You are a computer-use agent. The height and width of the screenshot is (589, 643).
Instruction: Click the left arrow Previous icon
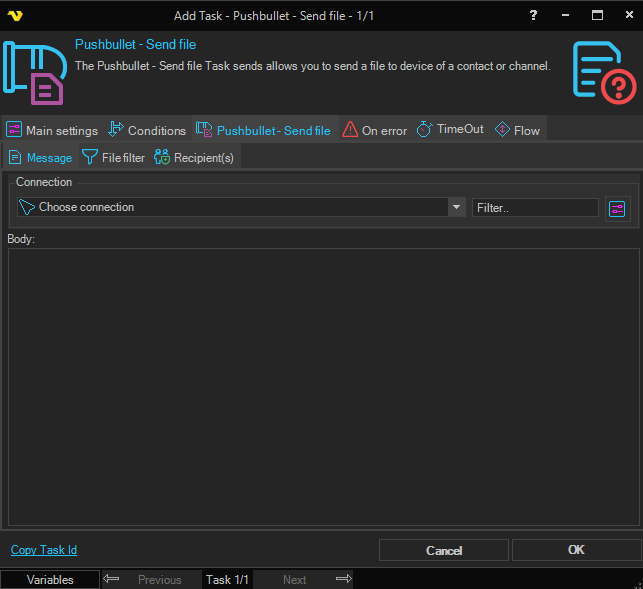coord(112,579)
